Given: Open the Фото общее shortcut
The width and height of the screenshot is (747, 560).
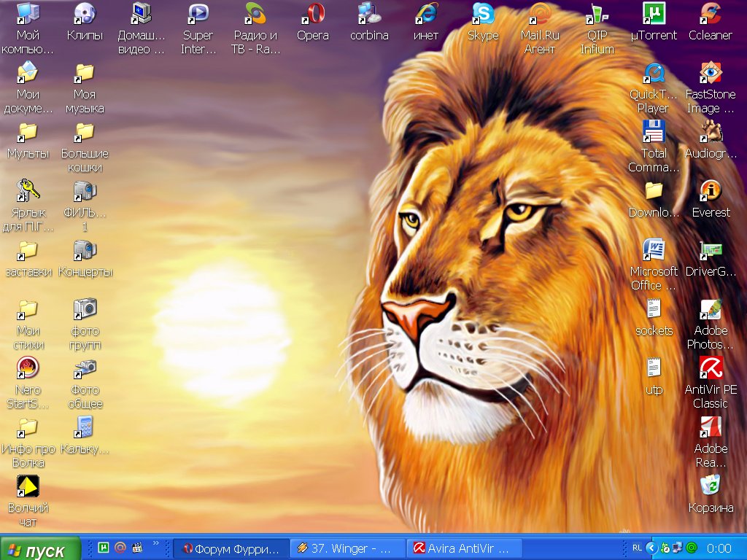Looking at the screenshot, I should (85, 367).
